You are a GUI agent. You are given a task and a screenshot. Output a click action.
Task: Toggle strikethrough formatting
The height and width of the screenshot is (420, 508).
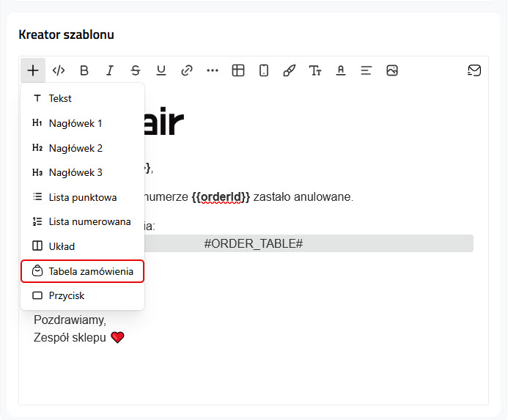click(136, 70)
